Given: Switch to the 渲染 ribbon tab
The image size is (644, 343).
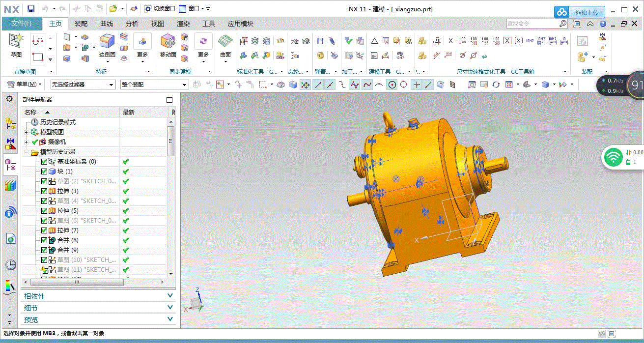Looking at the screenshot, I should [x=183, y=24].
